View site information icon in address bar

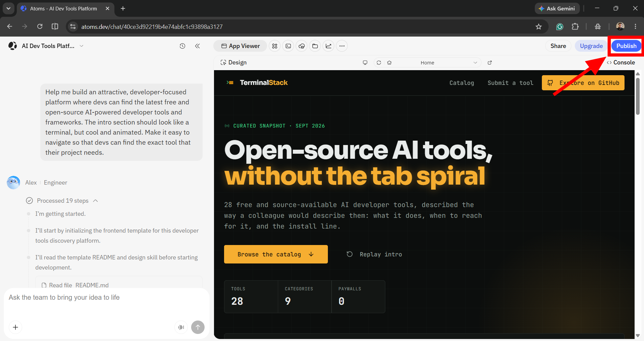73,27
